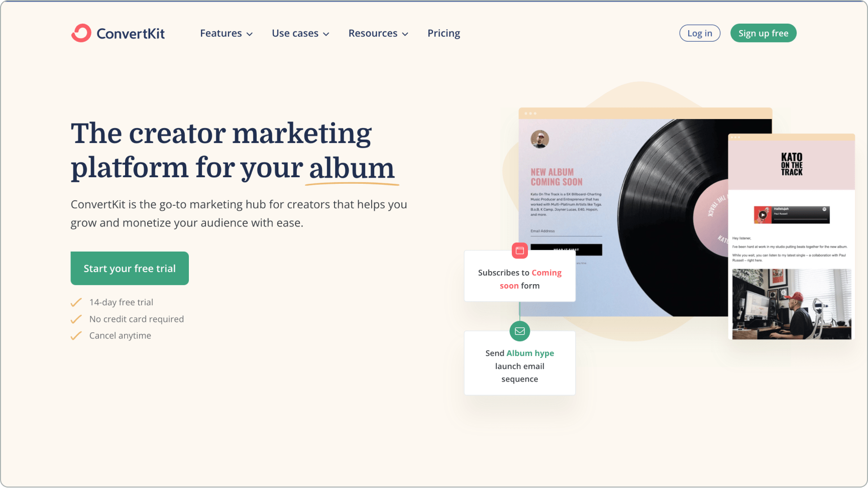Click the Log in button
Image resolution: width=868 pixels, height=488 pixels.
tap(700, 33)
